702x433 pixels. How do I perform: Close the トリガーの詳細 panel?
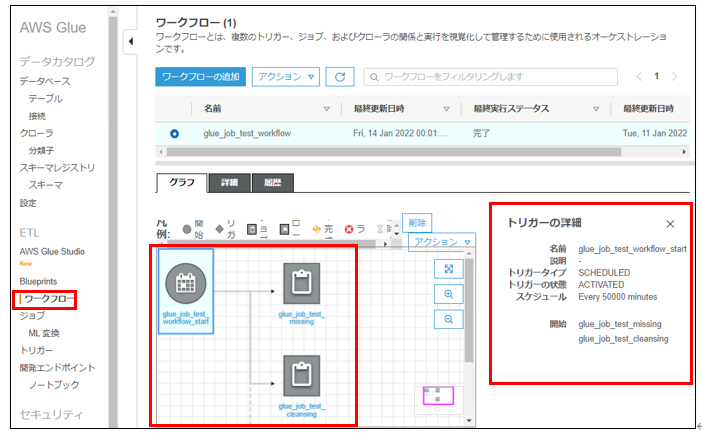670,224
